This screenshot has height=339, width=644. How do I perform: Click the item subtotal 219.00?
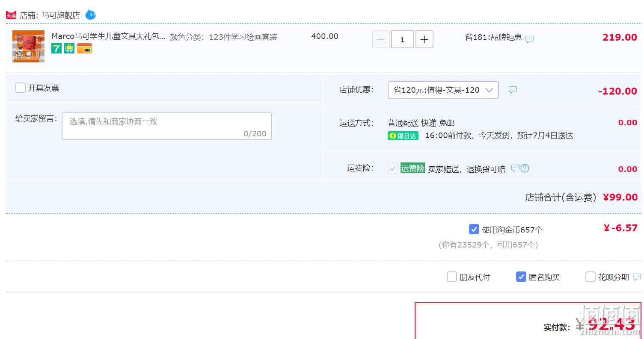click(620, 37)
